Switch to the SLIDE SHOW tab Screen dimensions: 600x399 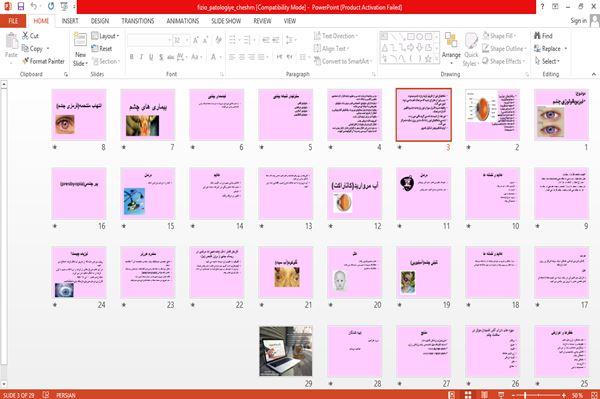coord(226,21)
